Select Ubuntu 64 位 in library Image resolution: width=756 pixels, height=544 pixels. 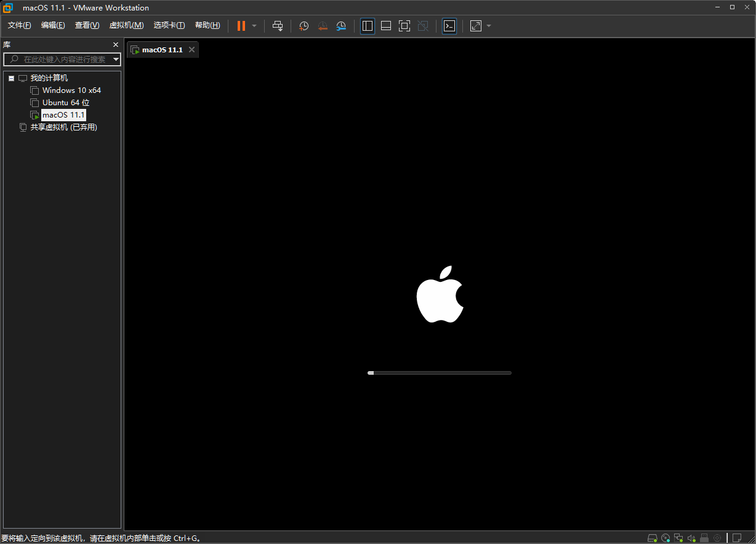coord(66,103)
